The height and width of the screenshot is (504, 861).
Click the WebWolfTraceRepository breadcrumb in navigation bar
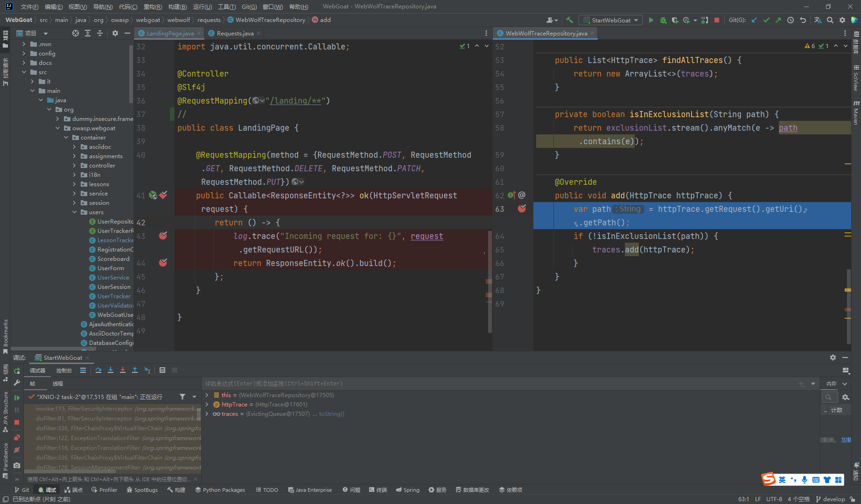pos(266,20)
